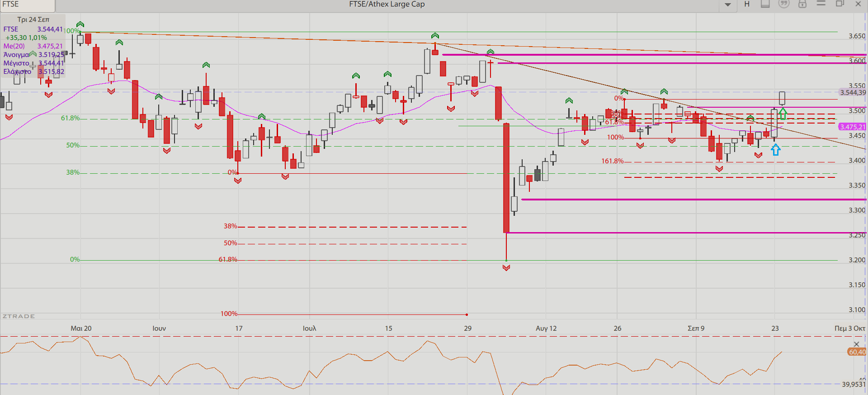Close the RSI indicator panel
Screen dimensions: 868x395
[856, 344]
